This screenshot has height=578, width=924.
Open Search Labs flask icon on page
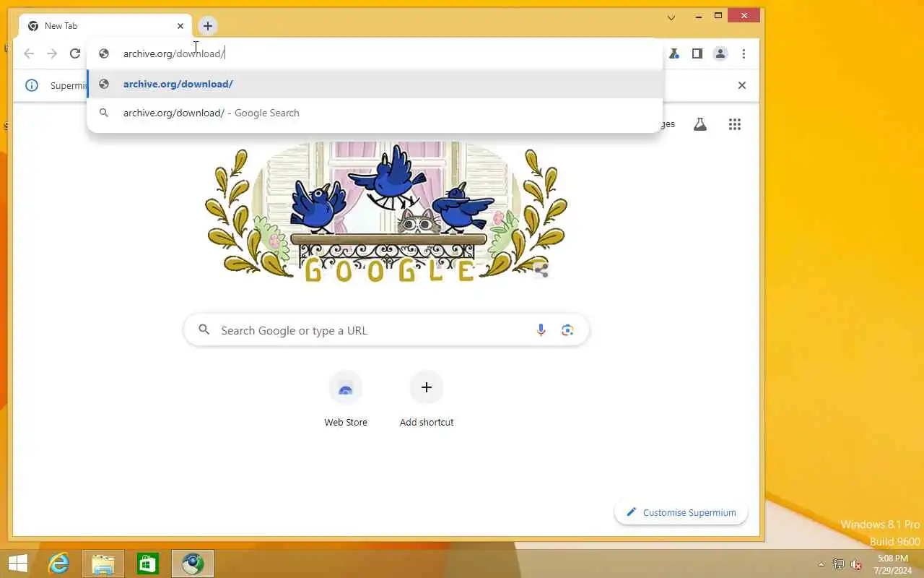699,124
